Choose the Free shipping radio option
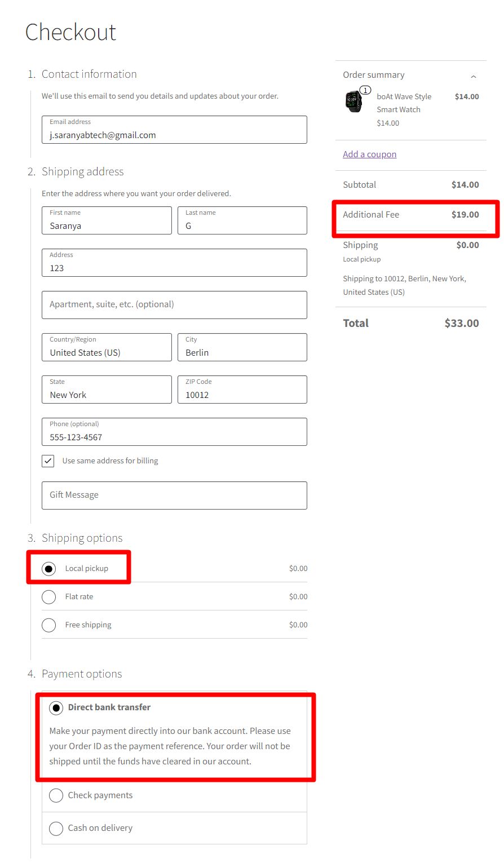This screenshot has height=863, width=504. coord(49,625)
